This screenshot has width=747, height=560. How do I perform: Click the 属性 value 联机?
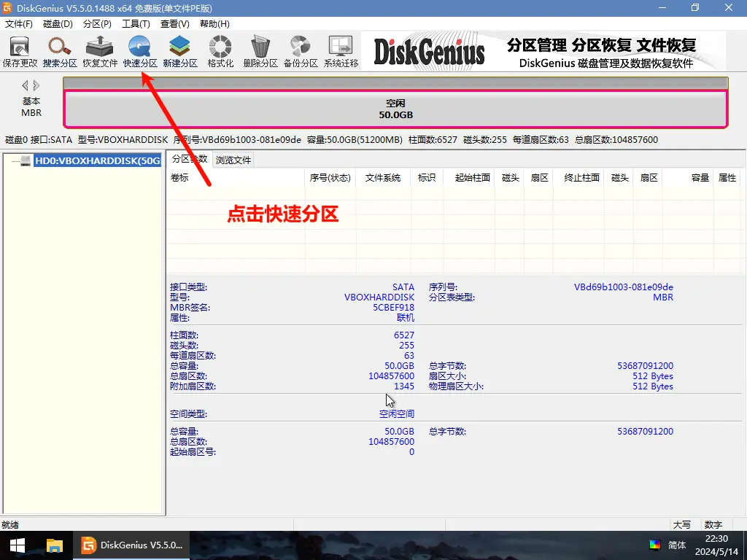click(406, 318)
